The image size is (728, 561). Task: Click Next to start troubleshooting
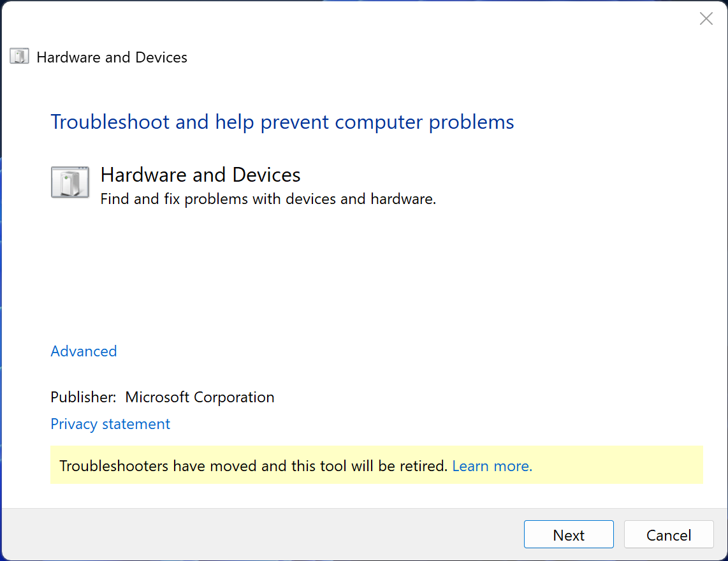[x=568, y=534]
